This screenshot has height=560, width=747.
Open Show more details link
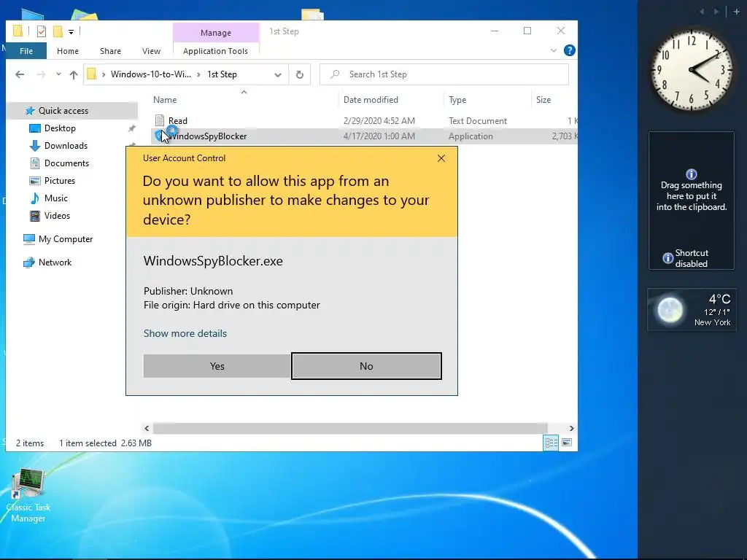[x=185, y=333]
